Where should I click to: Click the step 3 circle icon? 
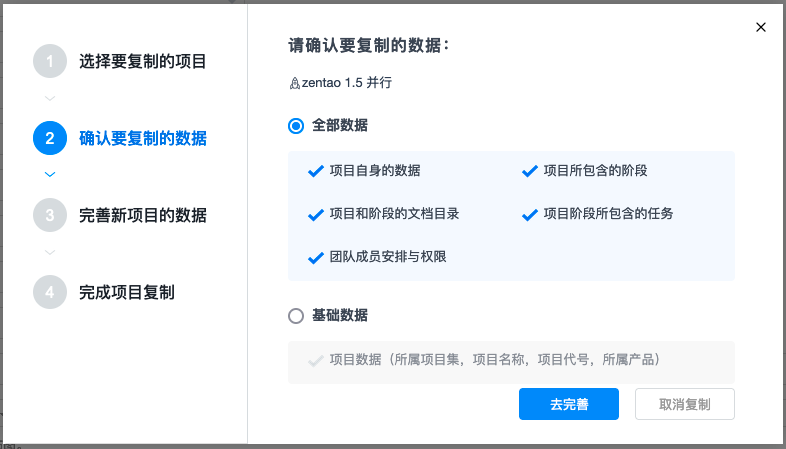point(50,215)
